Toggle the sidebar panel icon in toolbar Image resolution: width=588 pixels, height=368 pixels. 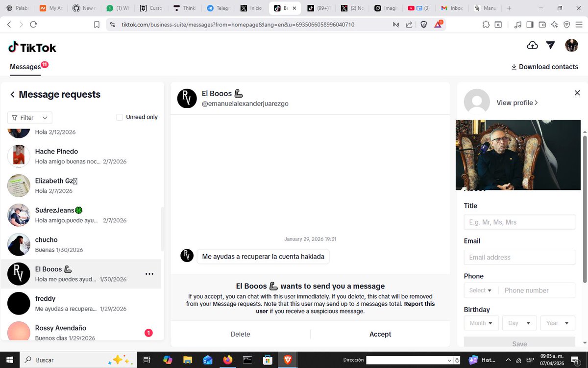(530, 24)
